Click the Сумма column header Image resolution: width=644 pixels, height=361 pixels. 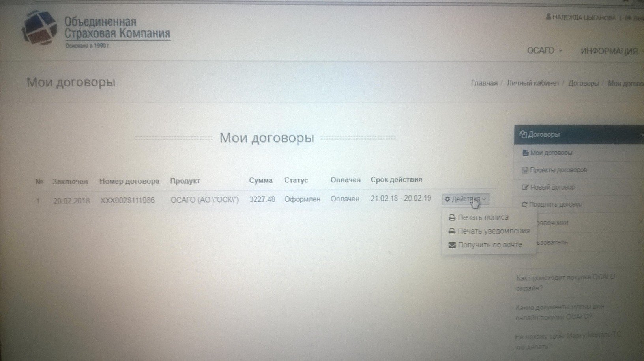coord(261,180)
